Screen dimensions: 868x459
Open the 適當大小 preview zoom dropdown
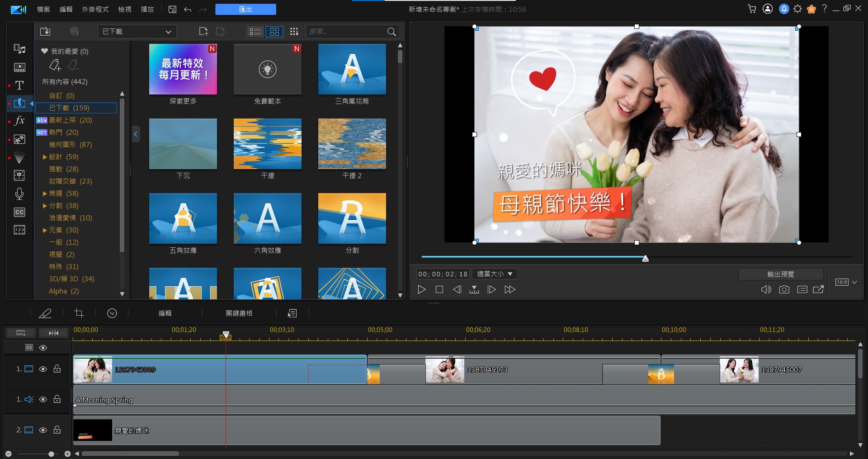click(x=495, y=274)
